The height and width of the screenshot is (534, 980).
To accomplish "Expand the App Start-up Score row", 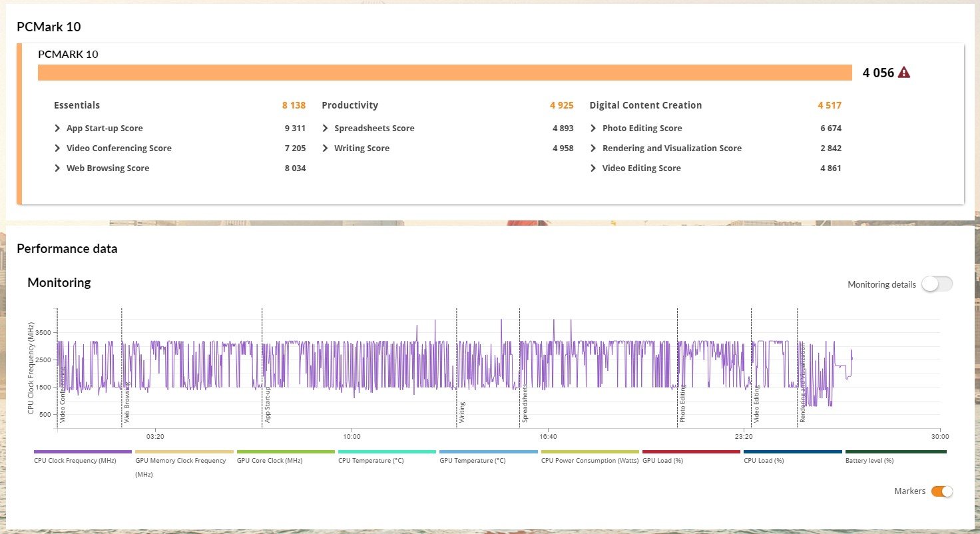I will pos(58,129).
